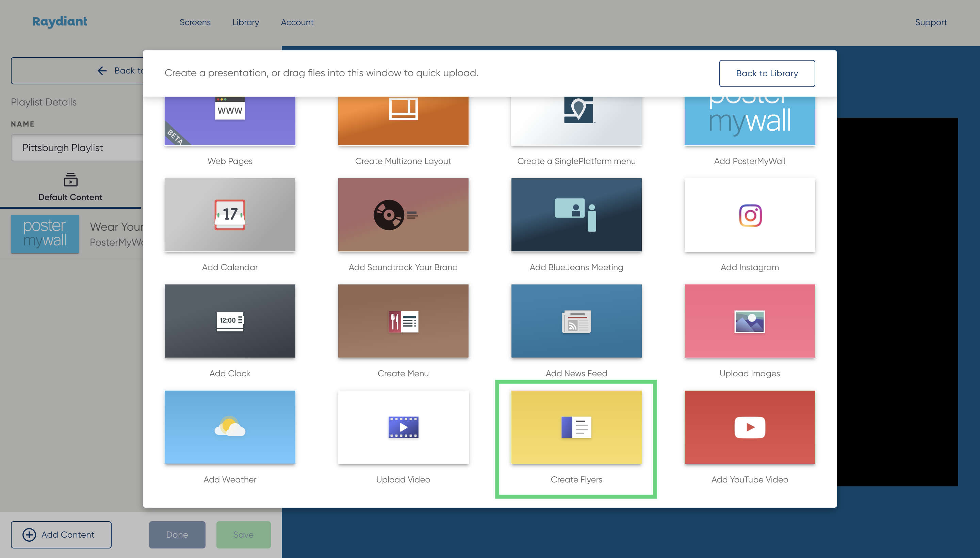Click the Save button
980x558 pixels.
click(243, 534)
